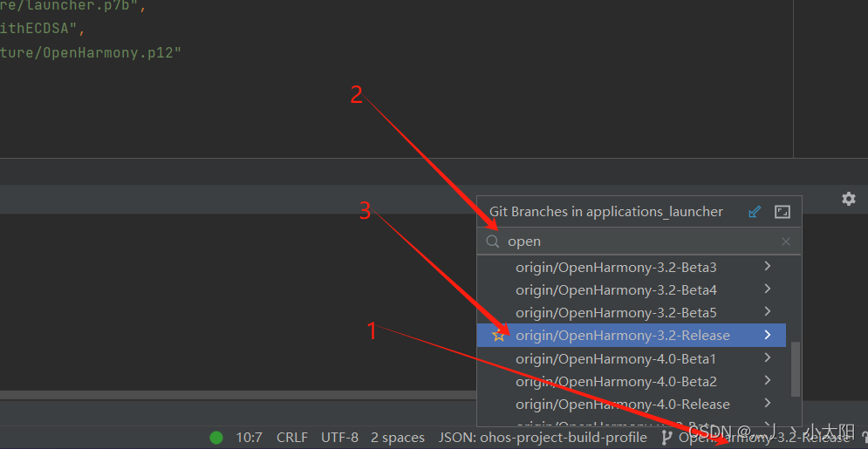Select branch origin/OpenHarmony-3.2-Release
The image size is (868, 449).
[631, 336]
